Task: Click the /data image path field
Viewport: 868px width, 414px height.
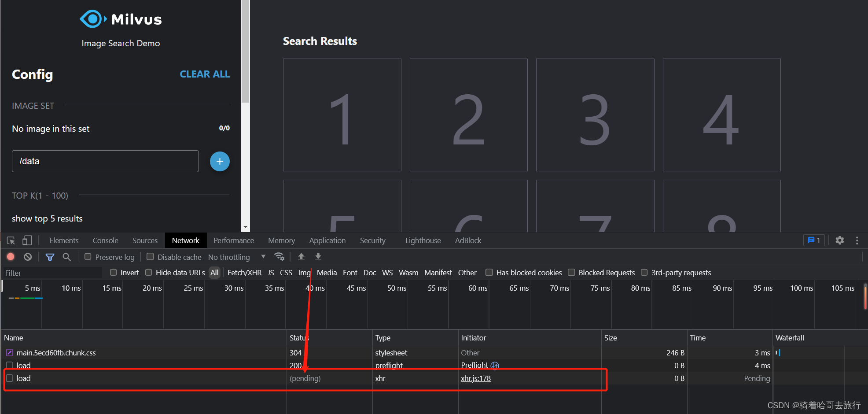Action: 105,161
